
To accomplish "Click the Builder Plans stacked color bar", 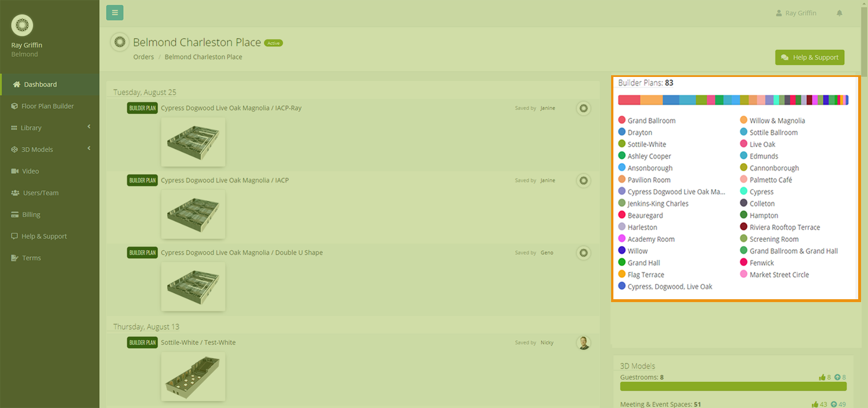I will click(733, 100).
